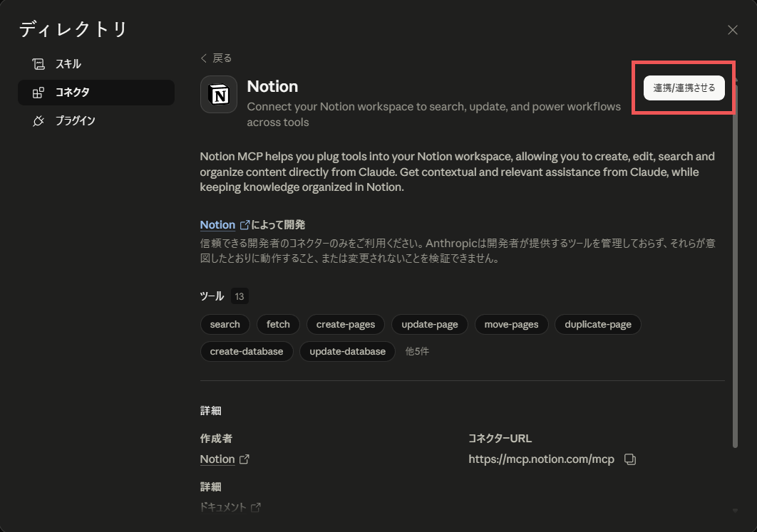
Task: Copy the connector URL with copy icon
Action: coord(629,459)
